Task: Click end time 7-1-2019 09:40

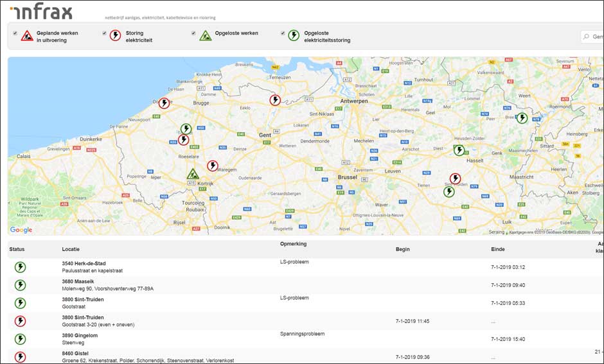Action: 508,286
